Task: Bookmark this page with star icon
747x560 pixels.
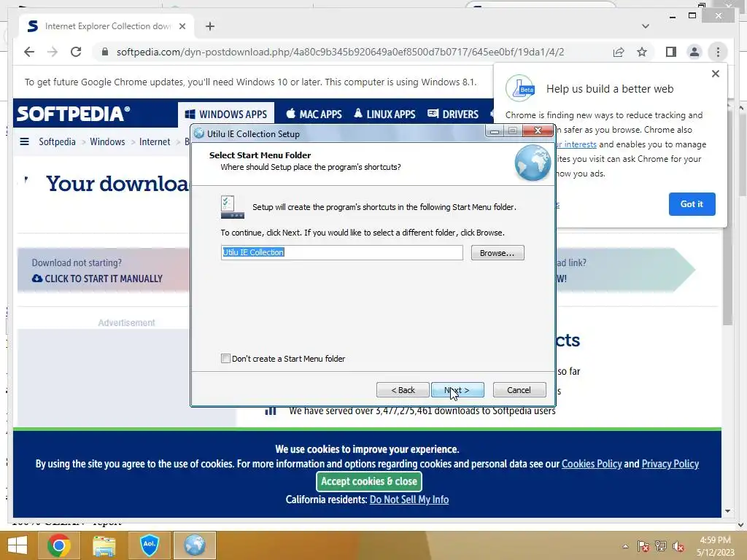Action: point(642,52)
